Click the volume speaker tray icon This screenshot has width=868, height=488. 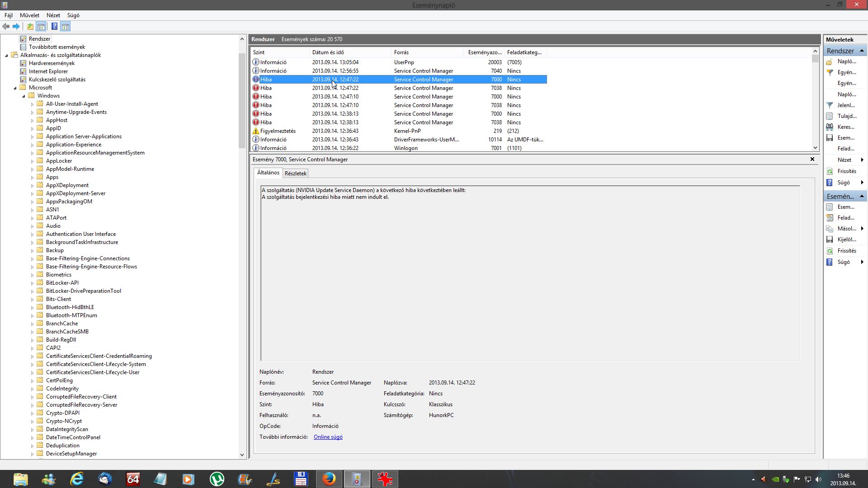pyautogui.click(x=818, y=479)
